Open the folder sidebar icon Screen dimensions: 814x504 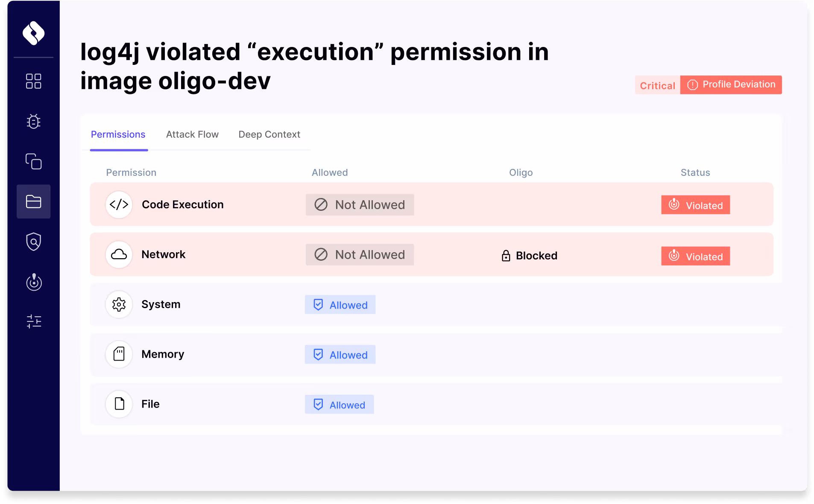click(33, 201)
